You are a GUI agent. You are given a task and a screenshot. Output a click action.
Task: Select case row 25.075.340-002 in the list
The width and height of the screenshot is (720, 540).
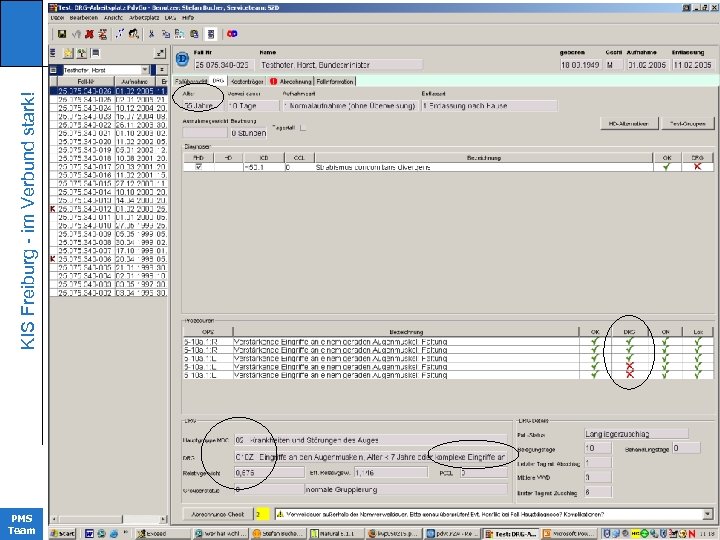pos(109,292)
